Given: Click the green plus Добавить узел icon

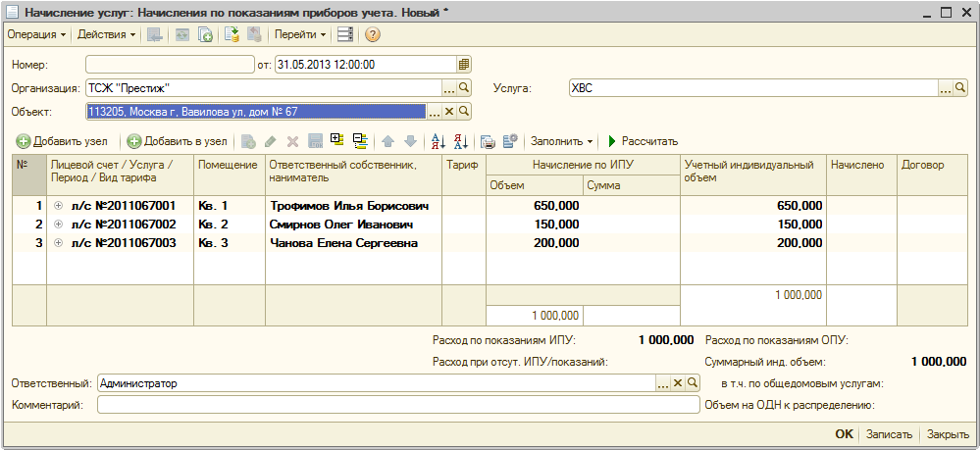Looking at the screenshot, I should pyautogui.click(x=24, y=141).
